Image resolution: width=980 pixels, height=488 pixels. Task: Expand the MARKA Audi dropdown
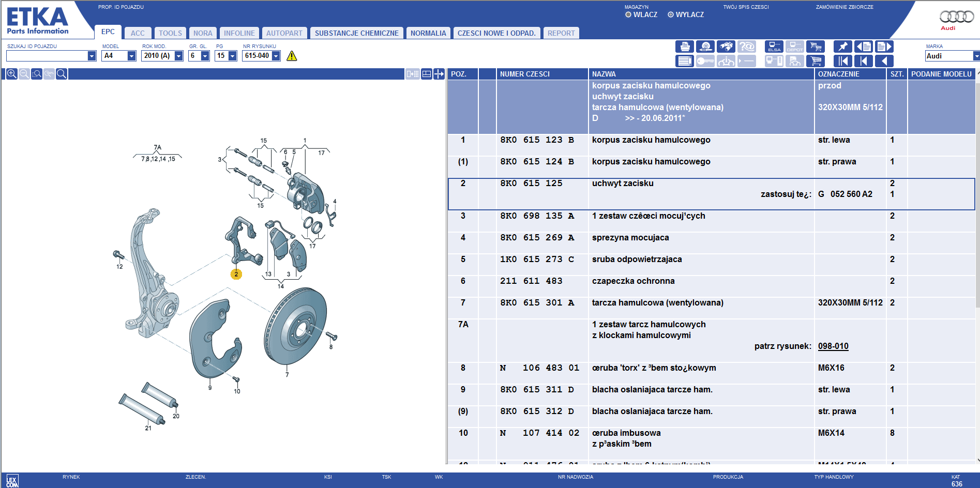point(976,56)
